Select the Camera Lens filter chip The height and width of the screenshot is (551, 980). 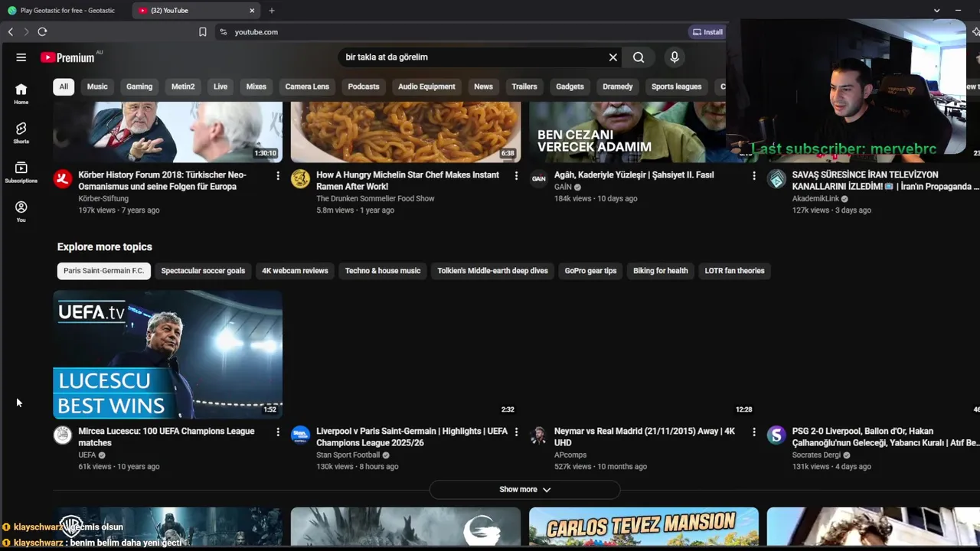coord(307,86)
